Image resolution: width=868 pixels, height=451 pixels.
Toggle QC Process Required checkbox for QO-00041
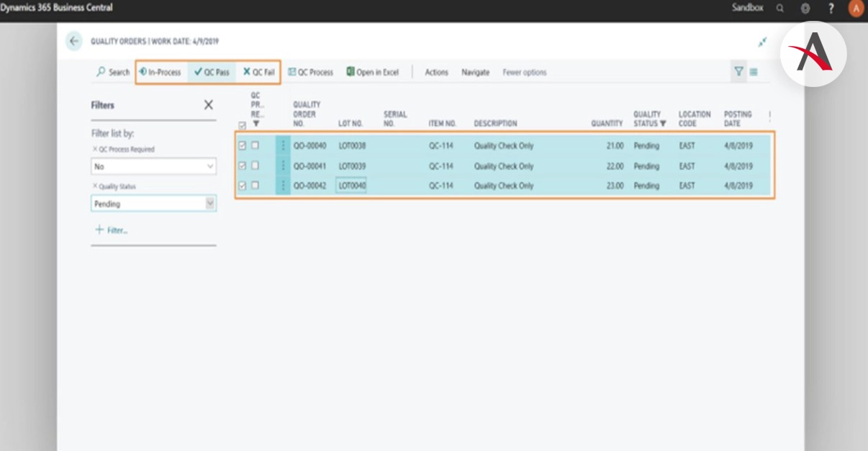tap(255, 165)
